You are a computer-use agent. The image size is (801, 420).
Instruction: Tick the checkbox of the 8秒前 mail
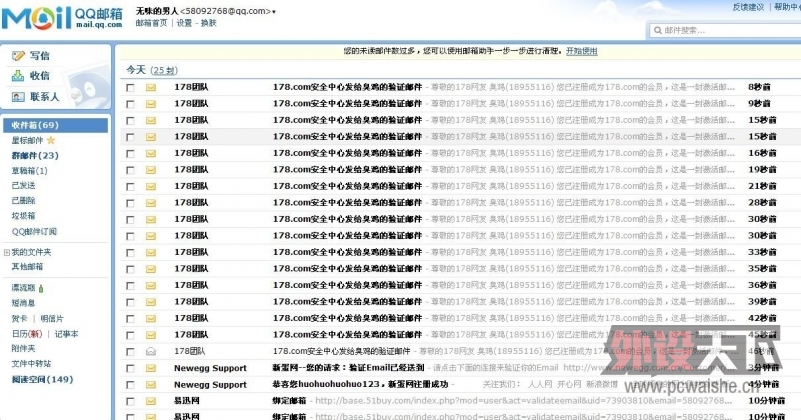point(130,88)
